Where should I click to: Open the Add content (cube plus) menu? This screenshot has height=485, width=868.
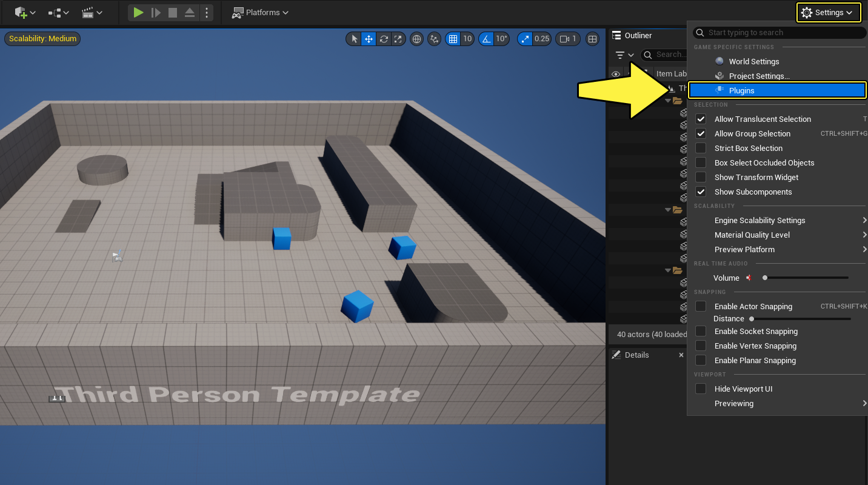click(24, 12)
